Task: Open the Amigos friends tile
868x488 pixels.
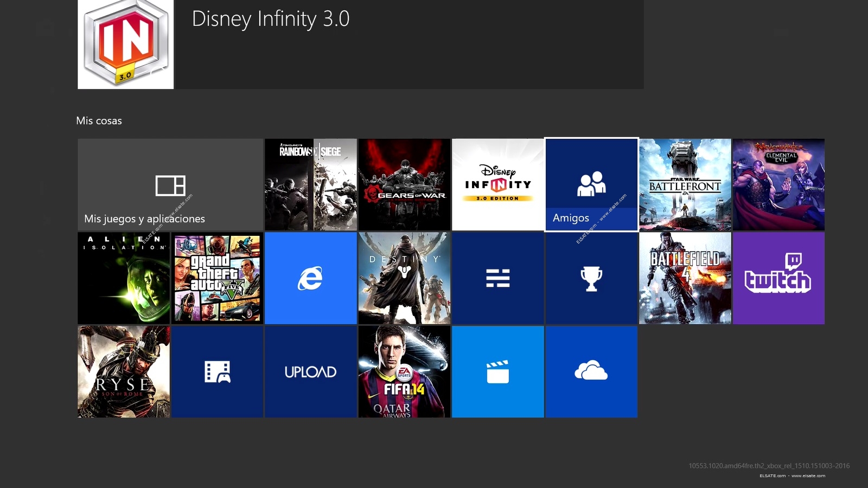Action: click(x=591, y=184)
